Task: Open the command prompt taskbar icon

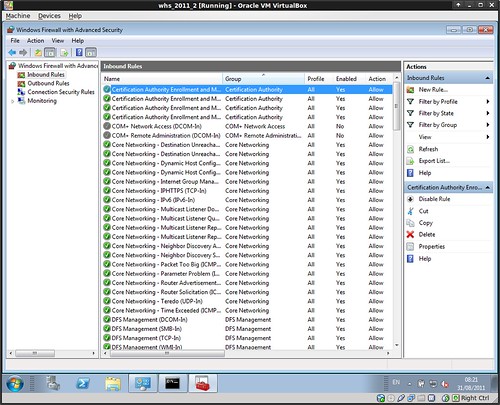Action: tap(173, 383)
